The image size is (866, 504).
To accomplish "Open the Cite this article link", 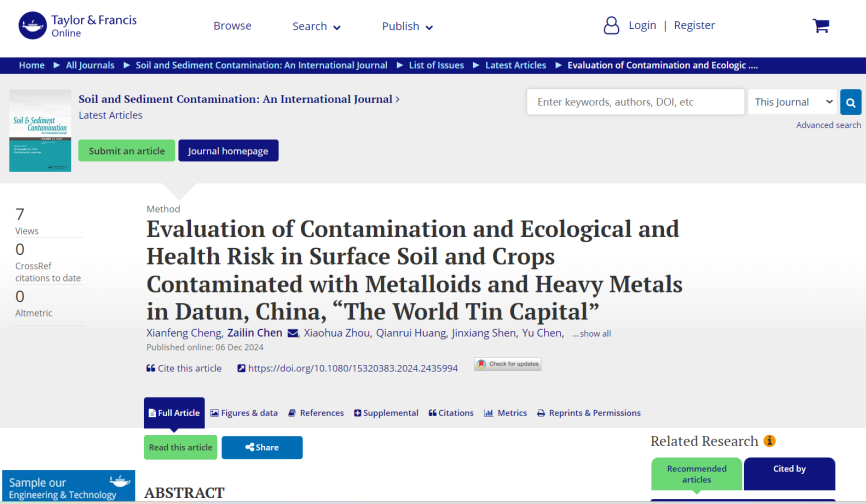I will [x=184, y=368].
